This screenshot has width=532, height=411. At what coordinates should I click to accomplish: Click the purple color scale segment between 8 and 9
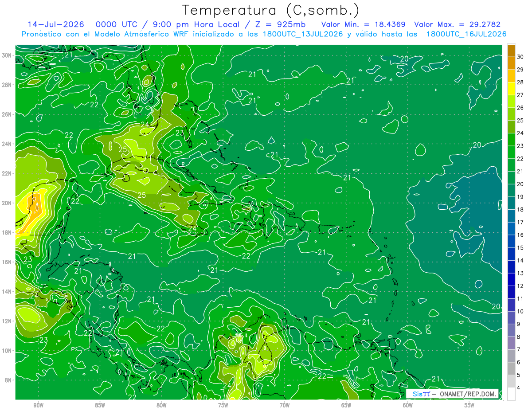[511, 330]
